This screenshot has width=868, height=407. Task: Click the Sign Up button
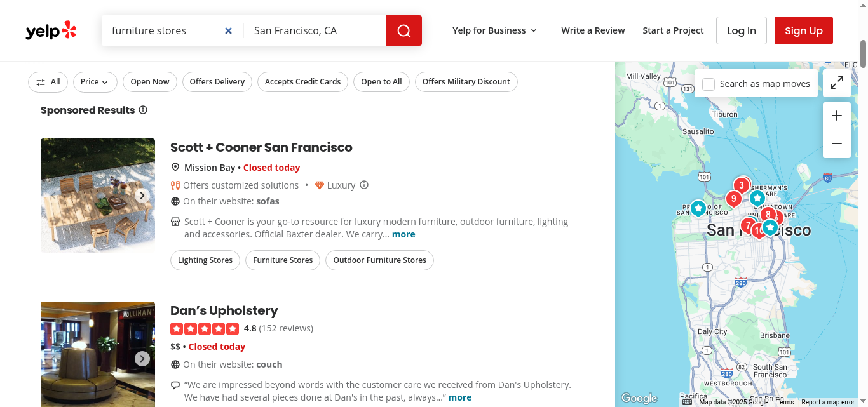804,30
